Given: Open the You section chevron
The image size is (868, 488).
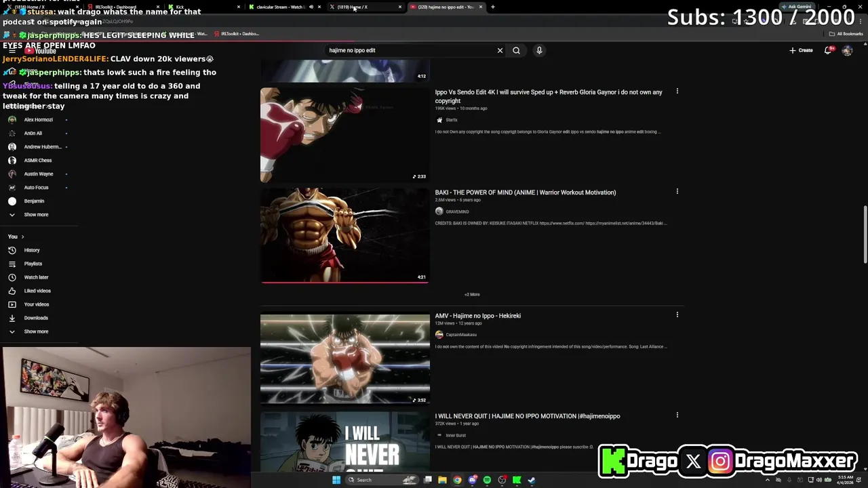Looking at the screenshot, I should coord(22,237).
